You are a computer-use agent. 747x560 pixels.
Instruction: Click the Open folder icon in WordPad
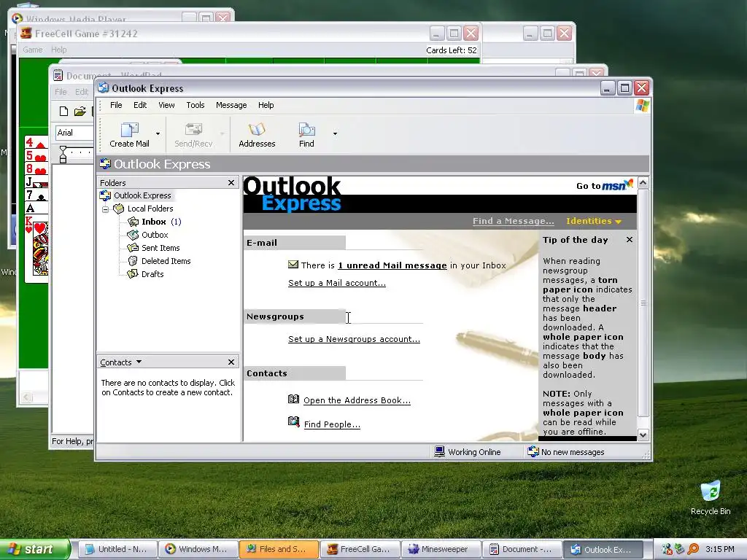click(80, 112)
